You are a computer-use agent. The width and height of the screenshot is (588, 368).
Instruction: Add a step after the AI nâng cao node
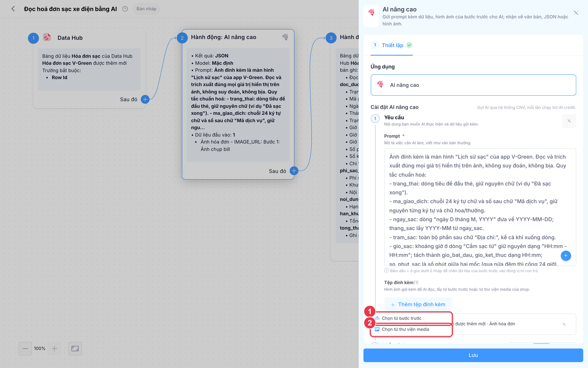pos(294,171)
